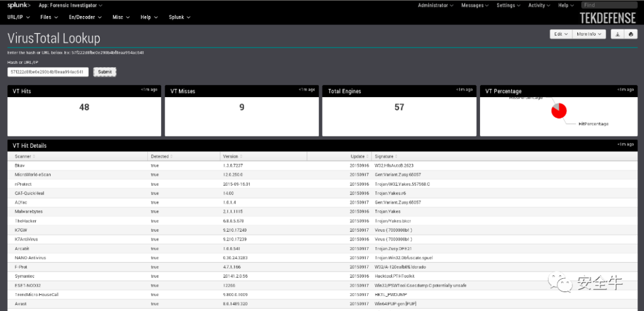The width and height of the screenshot is (644, 311).
Task: Click the Avast scanner cell
Action: (20, 304)
